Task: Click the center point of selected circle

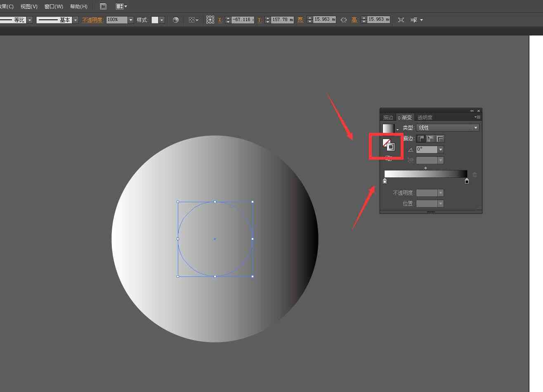Action: pos(215,239)
